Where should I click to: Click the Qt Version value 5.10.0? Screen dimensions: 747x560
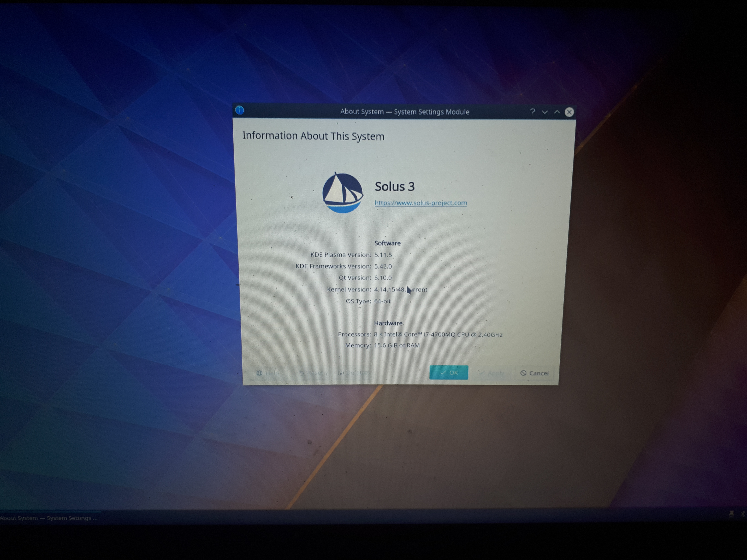pos(383,278)
